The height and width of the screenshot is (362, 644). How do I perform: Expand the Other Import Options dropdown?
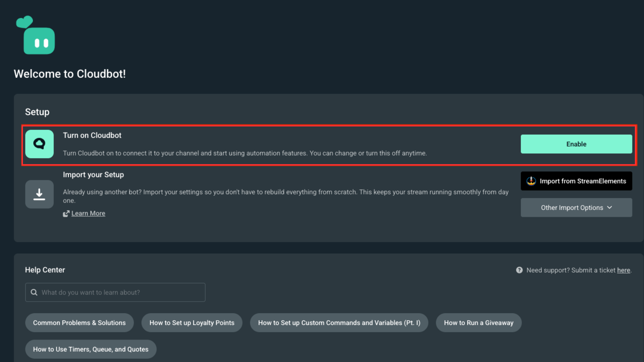tap(576, 208)
